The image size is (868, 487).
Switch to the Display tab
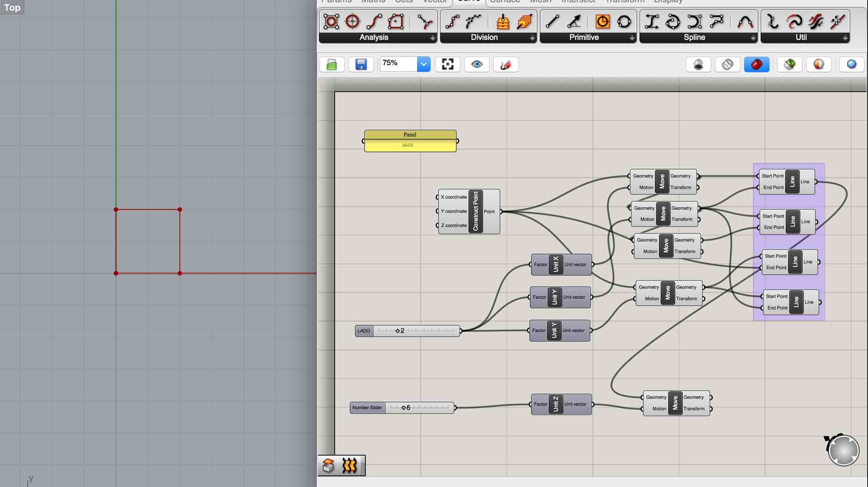click(x=668, y=2)
